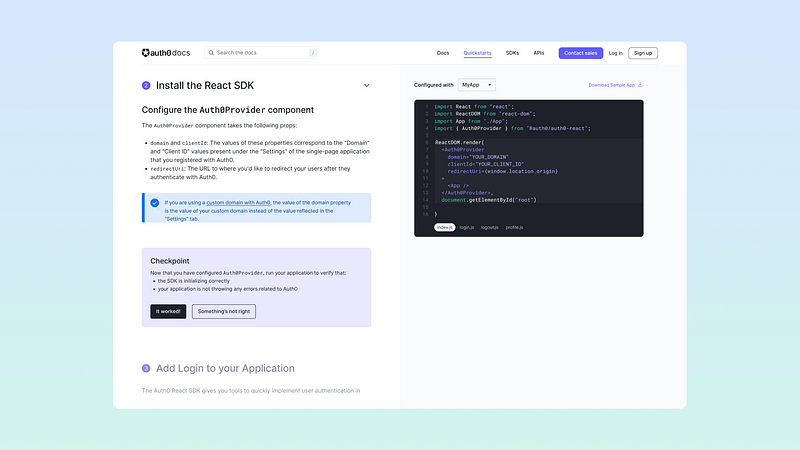Click the Configured with label
This screenshot has width=800, height=450.
(433, 85)
